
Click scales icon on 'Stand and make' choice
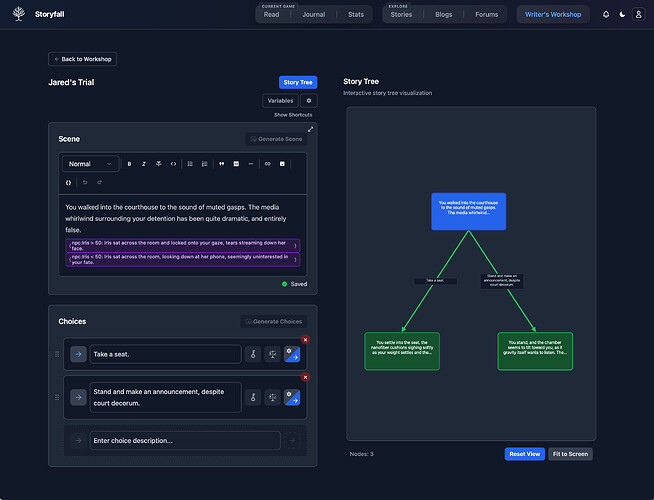pyautogui.click(x=272, y=397)
